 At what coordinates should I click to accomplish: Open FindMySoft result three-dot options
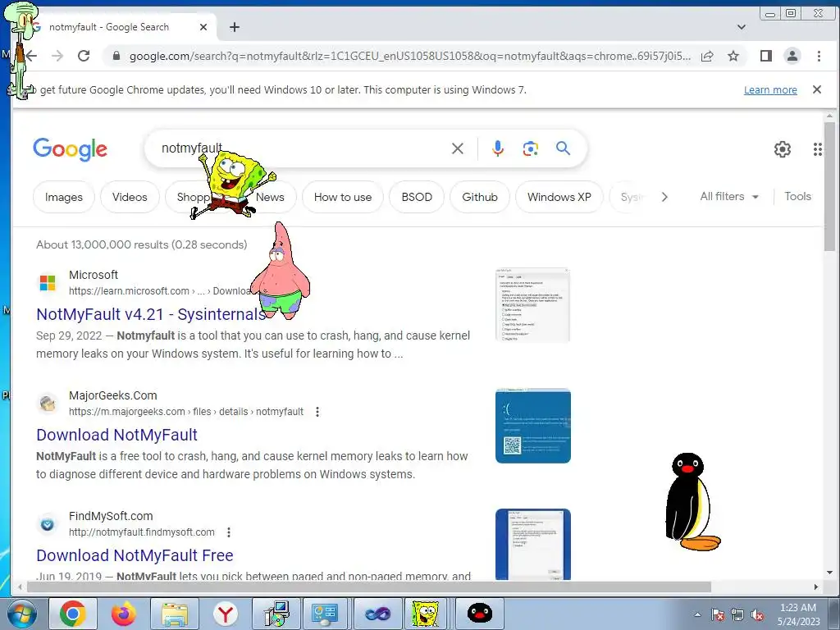(x=229, y=532)
